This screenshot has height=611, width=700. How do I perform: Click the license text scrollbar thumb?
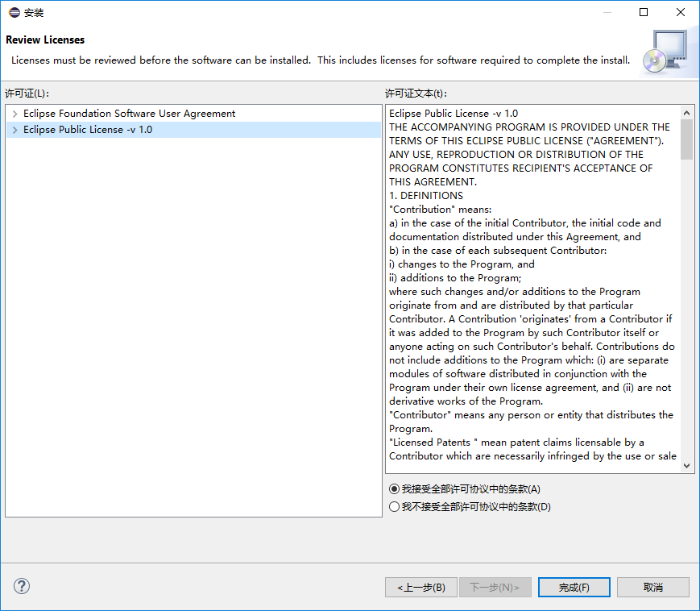click(686, 139)
